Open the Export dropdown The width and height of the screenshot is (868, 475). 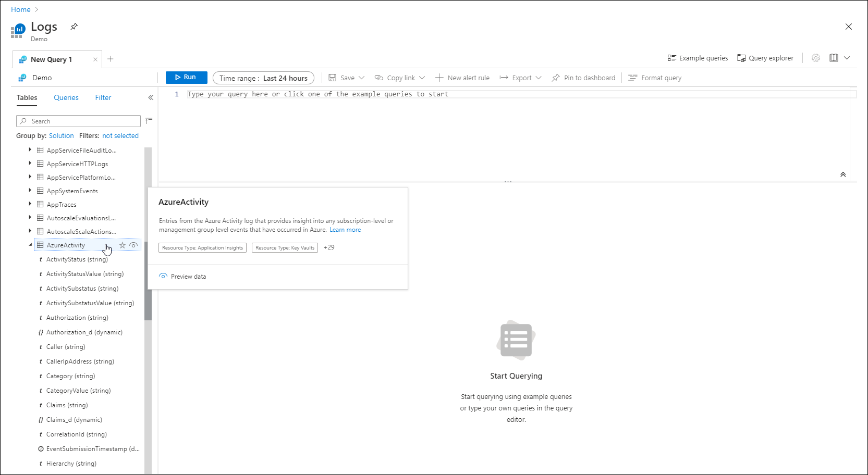[x=520, y=78]
